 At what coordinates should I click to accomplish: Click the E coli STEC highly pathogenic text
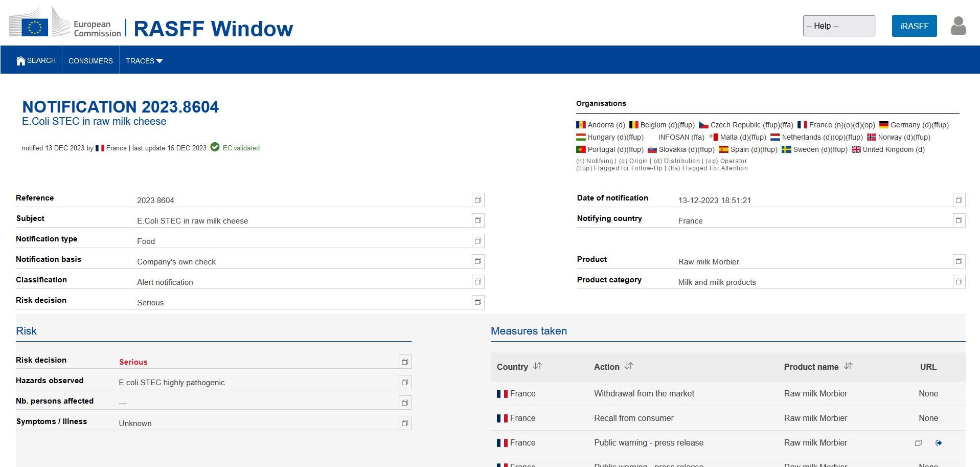coord(172,383)
